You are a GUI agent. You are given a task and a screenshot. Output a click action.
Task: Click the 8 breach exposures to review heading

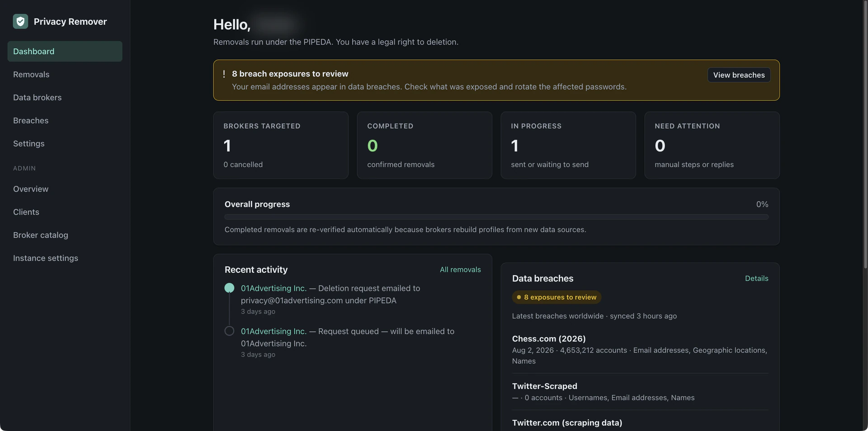[x=290, y=74]
